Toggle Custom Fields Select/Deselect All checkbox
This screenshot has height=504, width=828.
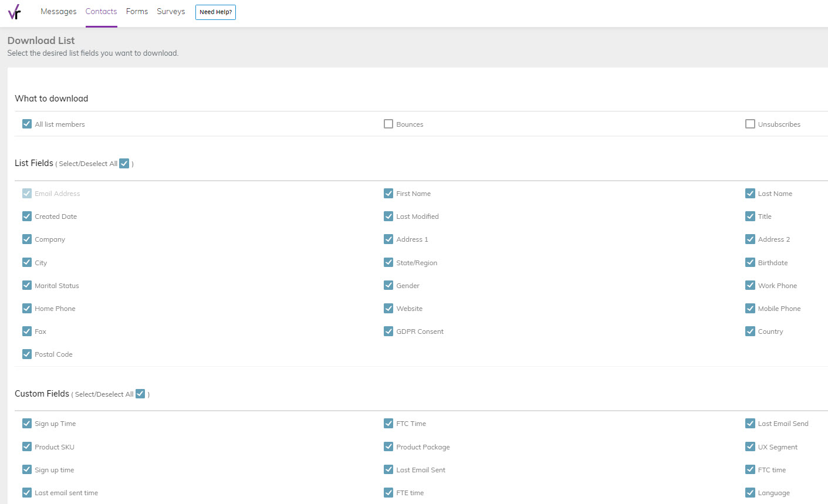click(140, 394)
